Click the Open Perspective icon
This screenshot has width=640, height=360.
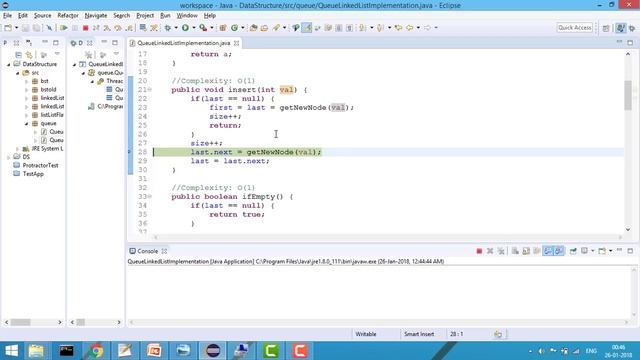(x=606, y=28)
